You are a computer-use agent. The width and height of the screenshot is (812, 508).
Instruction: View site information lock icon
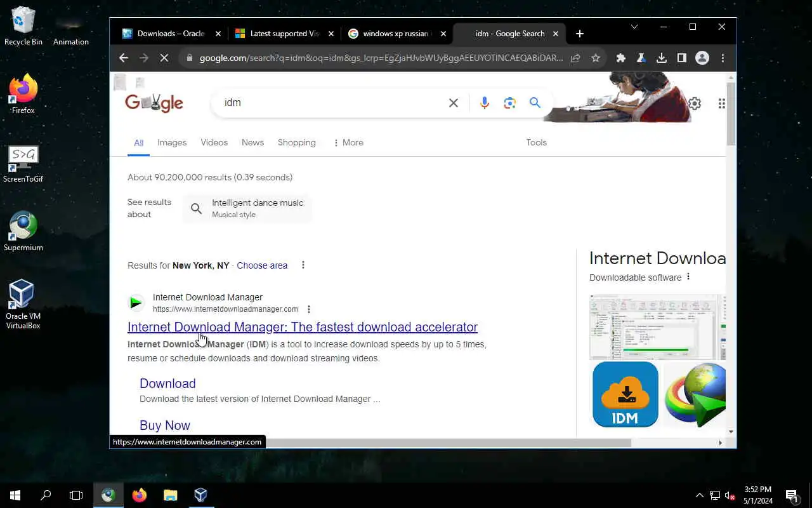pos(189,58)
